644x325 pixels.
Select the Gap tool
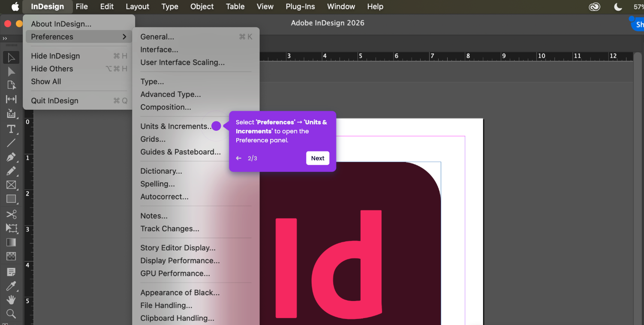coord(11,99)
